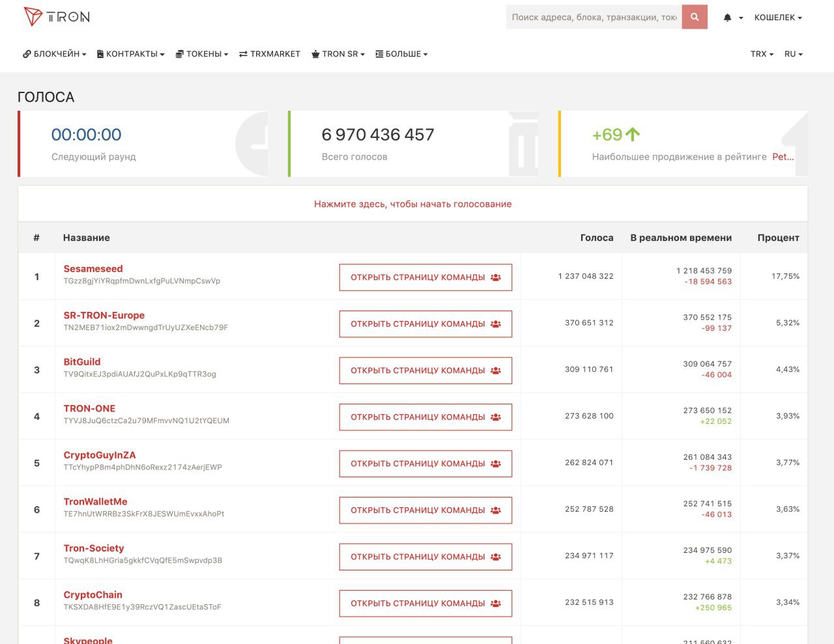Click the BitGuild name link
This screenshot has width=834, height=644.
click(x=82, y=361)
